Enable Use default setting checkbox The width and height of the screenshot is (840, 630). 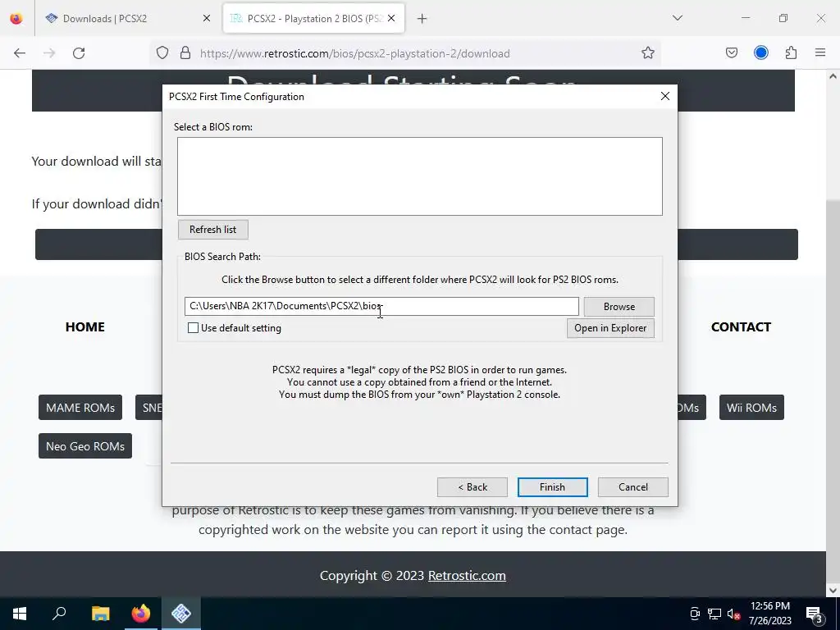[x=193, y=328]
